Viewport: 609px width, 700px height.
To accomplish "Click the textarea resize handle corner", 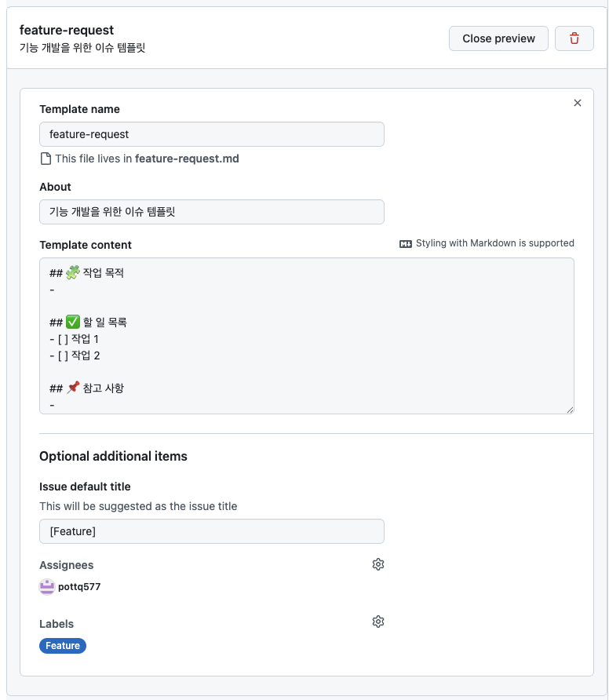I will pyautogui.click(x=570, y=410).
